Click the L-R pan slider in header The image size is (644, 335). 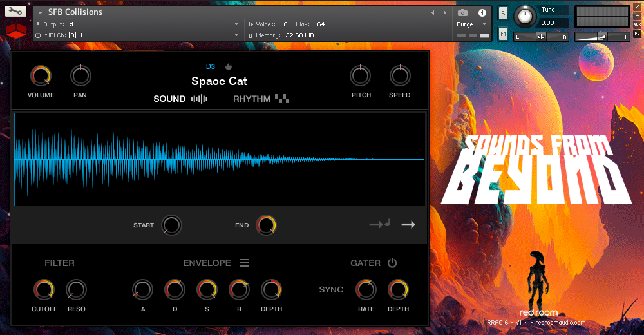tap(542, 37)
